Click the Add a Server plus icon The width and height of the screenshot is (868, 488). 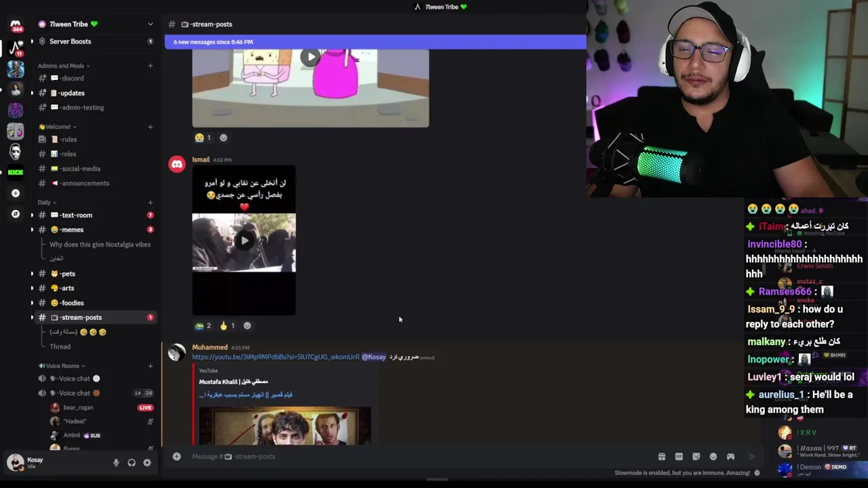point(16,193)
